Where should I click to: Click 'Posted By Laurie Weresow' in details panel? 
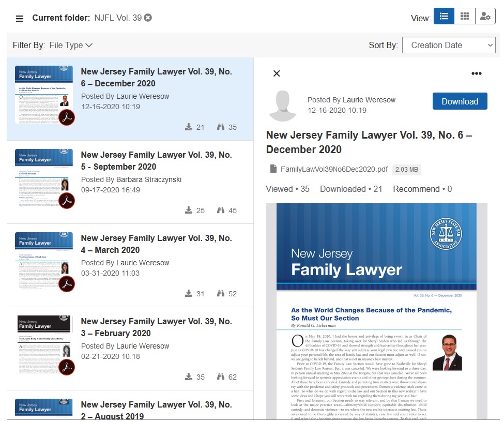coord(352,100)
